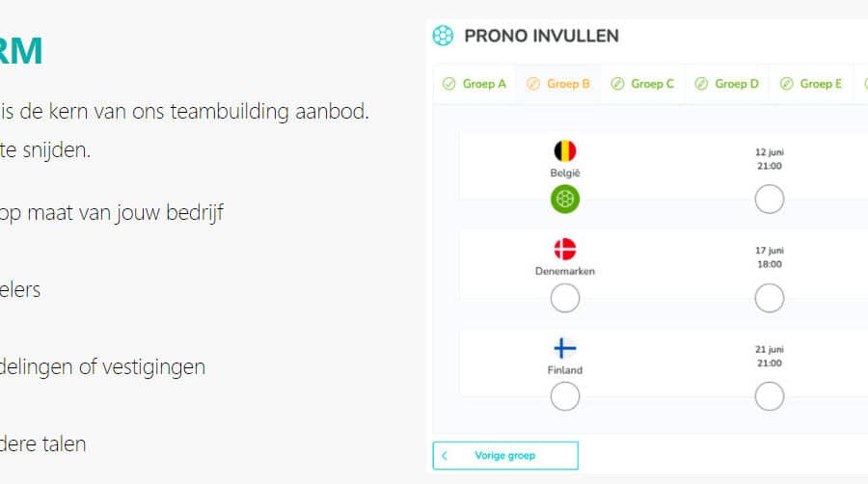This screenshot has height=484, width=868.
Task: Mark the radio button below 21 juni 21:00
Action: click(x=770, y=396)
